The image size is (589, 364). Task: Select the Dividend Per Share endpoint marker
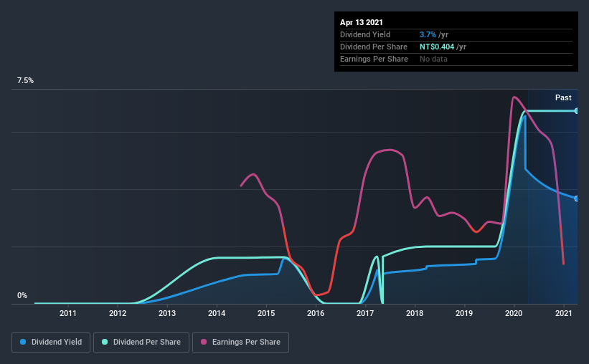coord(577,110)
